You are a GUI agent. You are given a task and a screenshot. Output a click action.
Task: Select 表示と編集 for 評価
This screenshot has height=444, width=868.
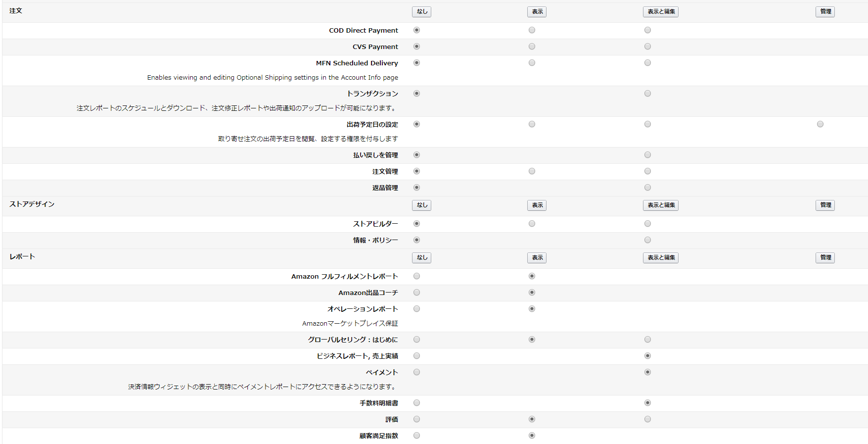pos(647,419)
